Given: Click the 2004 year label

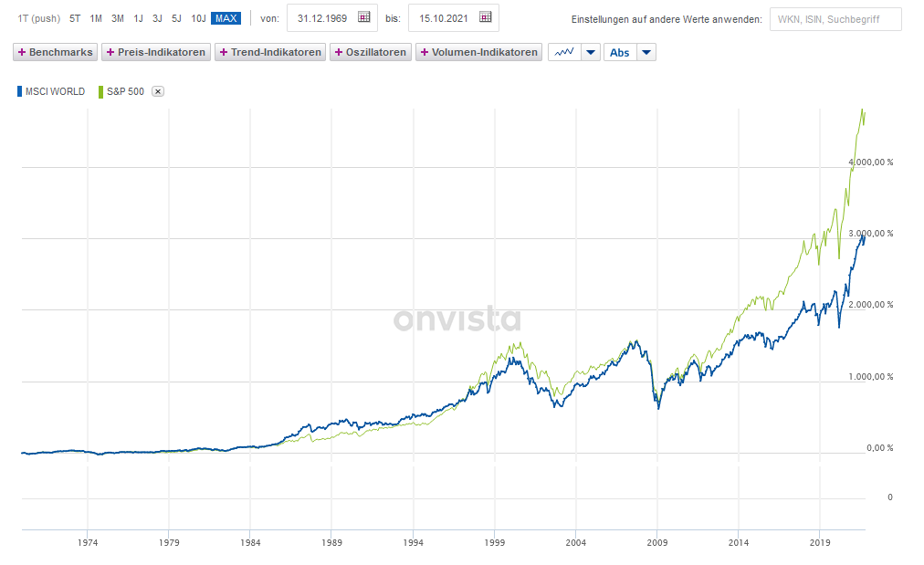Looking at the screenshot, I should pos(576,542).
